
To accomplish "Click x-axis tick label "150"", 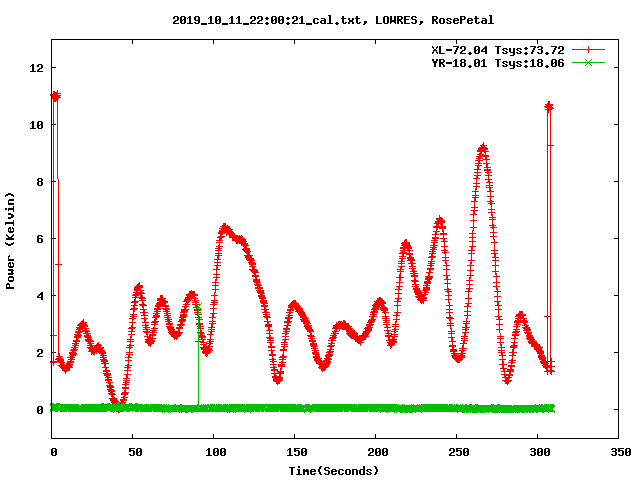I will [x=296, y=452].
